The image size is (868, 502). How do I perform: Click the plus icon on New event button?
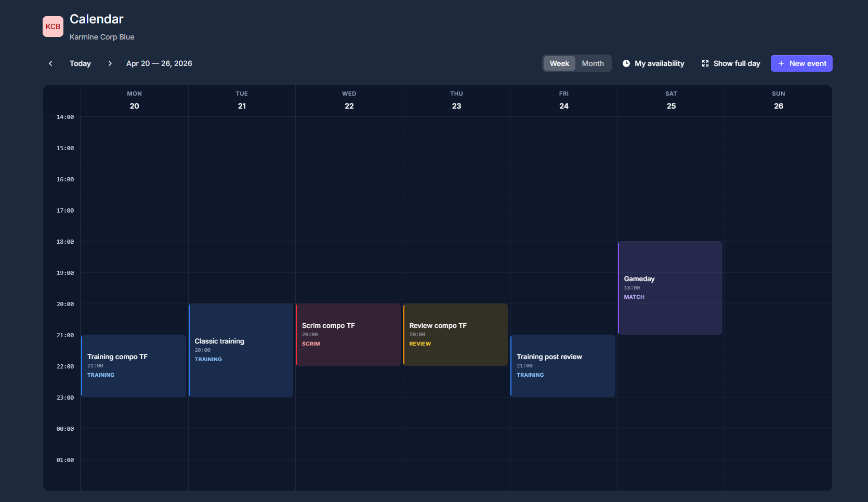pos(781,63)
